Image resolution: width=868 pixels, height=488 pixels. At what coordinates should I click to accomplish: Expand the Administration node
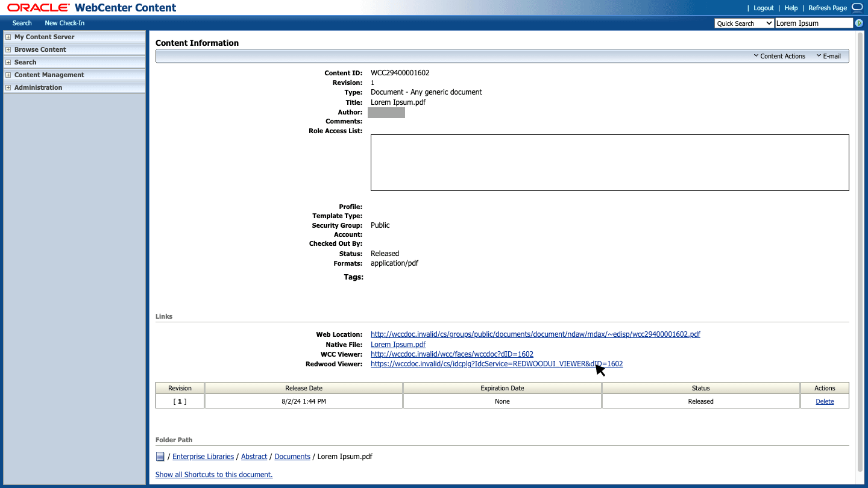pyautogui.click(x=8, y=88)
